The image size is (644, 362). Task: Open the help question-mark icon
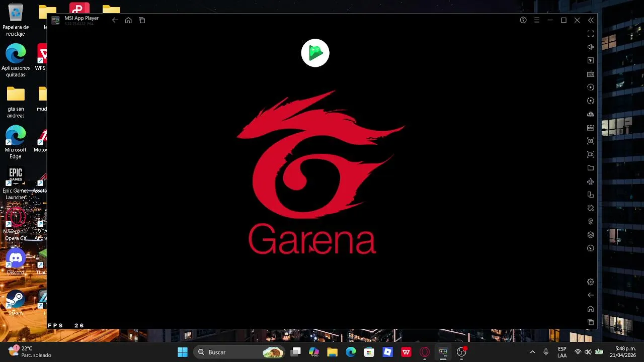(523, 20)
